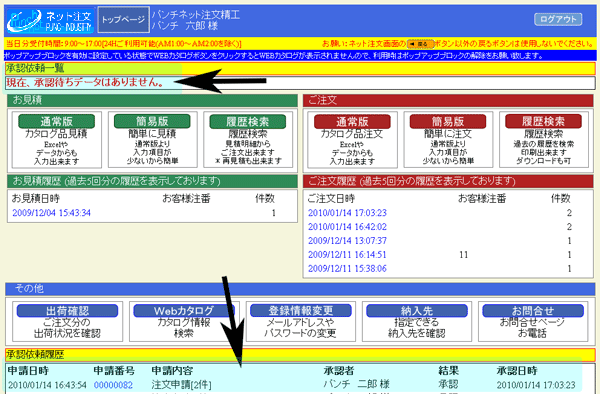Open order history 2010/01/14 16:42:02
The height and width of the screenshot is (394, 600).
(x=347, y=227)
